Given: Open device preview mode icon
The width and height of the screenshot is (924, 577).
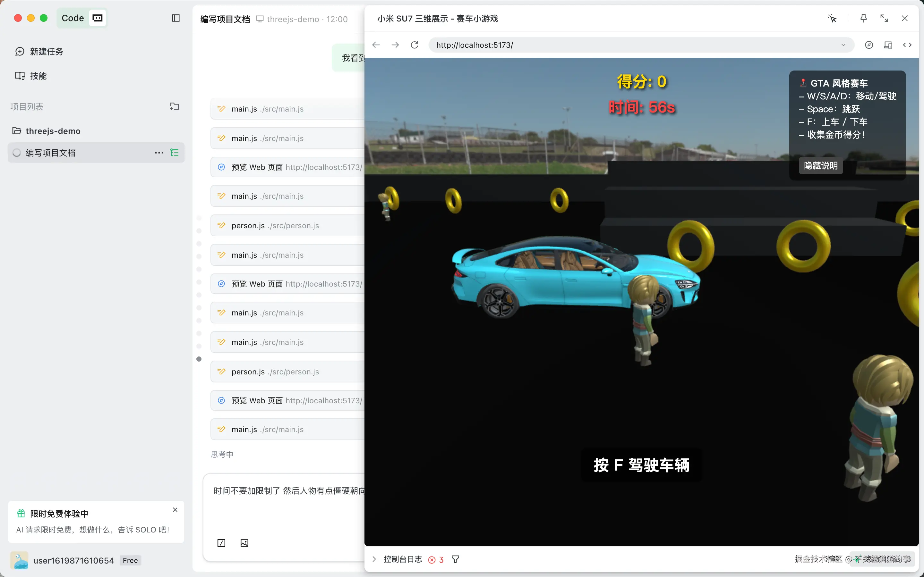Looking at the screenshot, I should (x=888, y=45).
